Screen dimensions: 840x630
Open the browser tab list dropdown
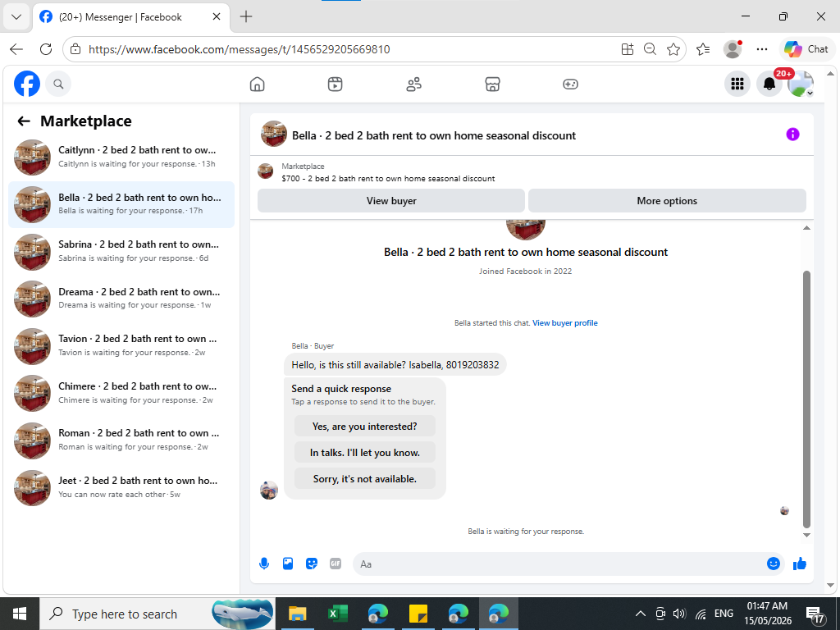pyautogui.click(x=16, y=16)
